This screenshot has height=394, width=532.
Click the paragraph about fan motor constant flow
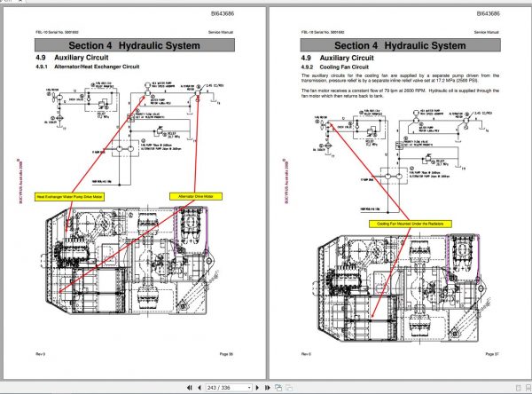pyautogui.click(x=400, y=93)
